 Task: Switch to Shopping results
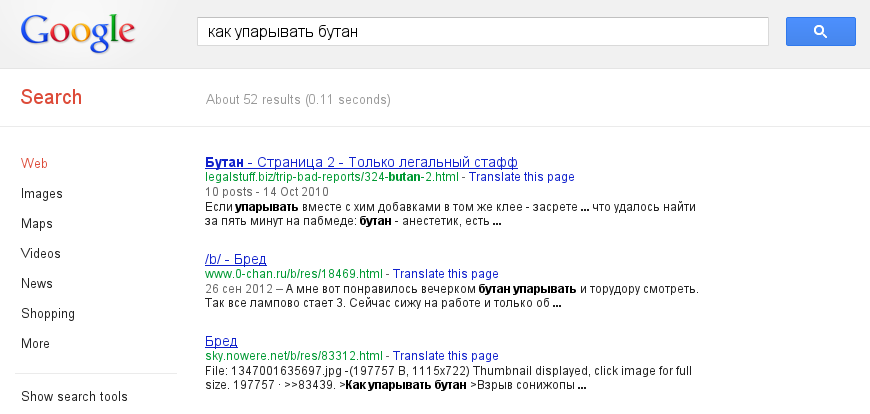[x=48, y=314]
